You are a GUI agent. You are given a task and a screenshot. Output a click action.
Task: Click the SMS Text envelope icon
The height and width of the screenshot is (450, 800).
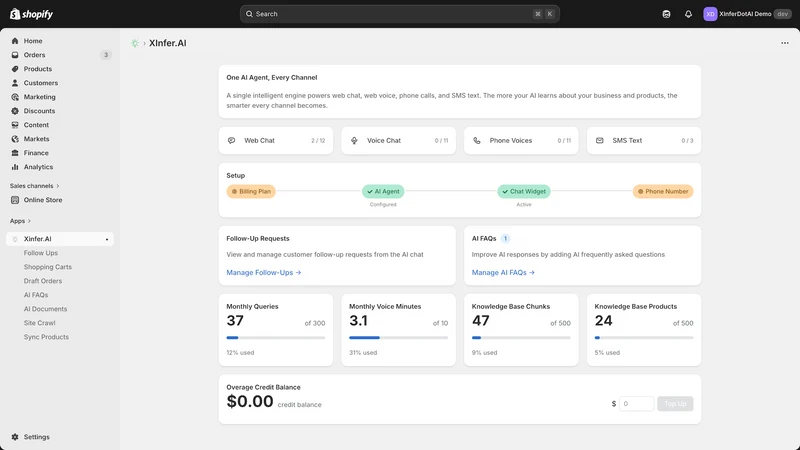599,140
